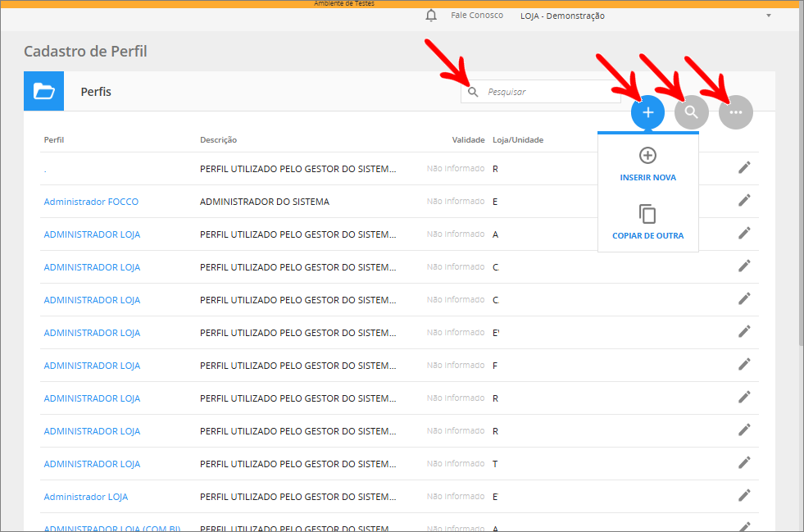Click the Loja/Unidade column header
Viewport: 804px width, 532px height.
[x=518, y=140]
